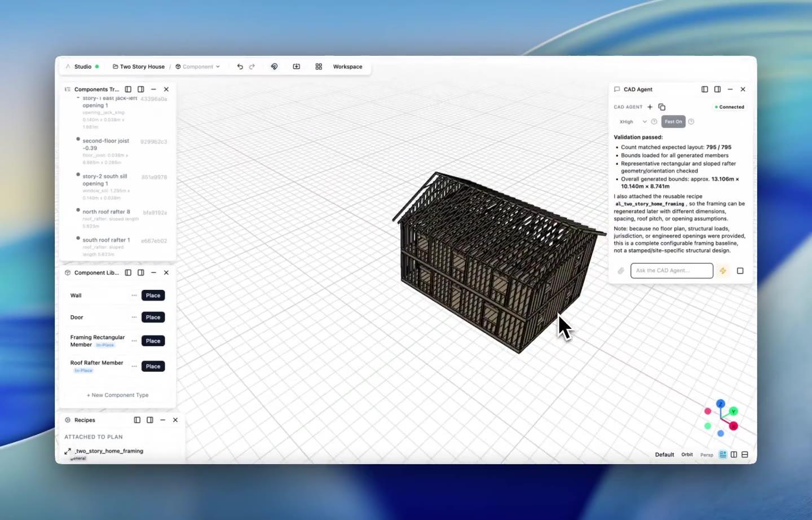812x520 pixels.
Task: Open the Workspace menu
Action: click(x=348, y=67)
